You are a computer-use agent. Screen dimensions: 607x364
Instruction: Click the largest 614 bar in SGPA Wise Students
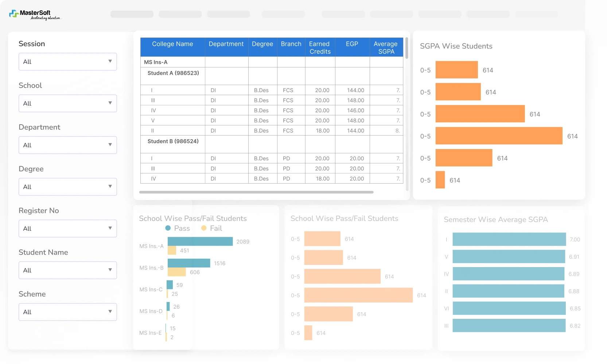click(x=498, y=136)
